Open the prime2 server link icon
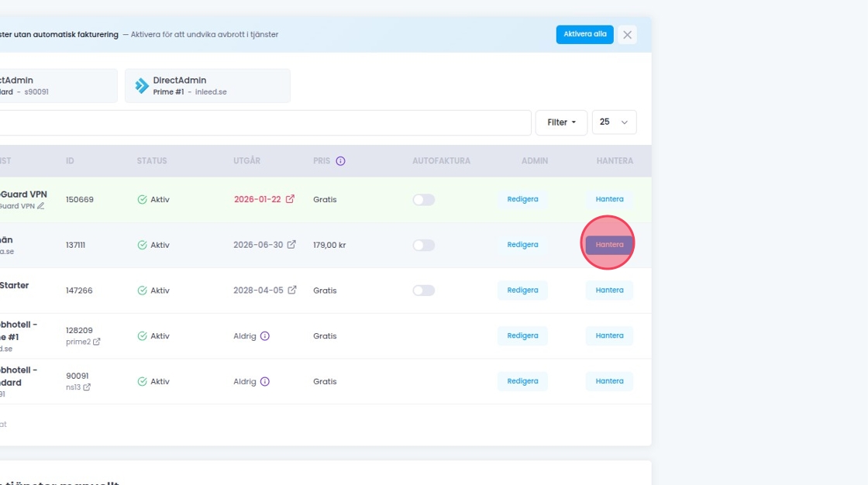Screen dimensions: 868x485 tap(97, 342)
